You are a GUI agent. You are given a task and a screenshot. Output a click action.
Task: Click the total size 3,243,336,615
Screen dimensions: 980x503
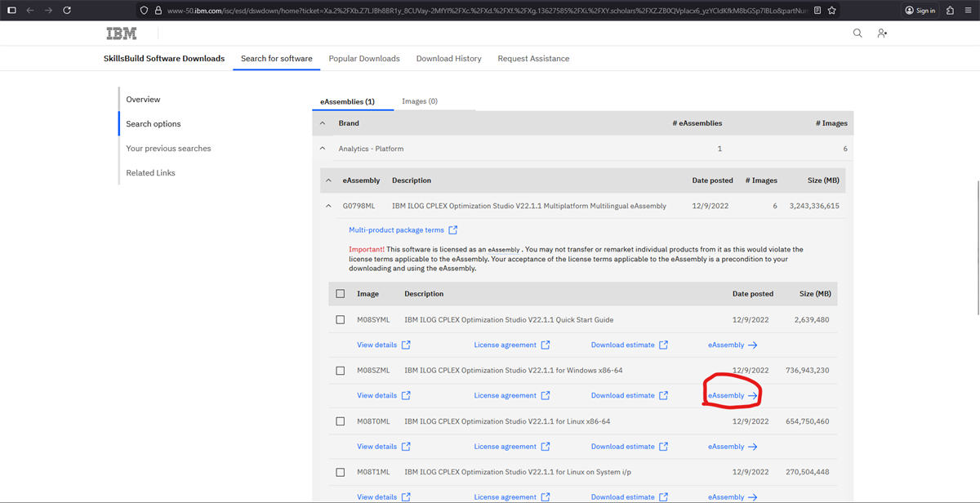tap(814, 206)
